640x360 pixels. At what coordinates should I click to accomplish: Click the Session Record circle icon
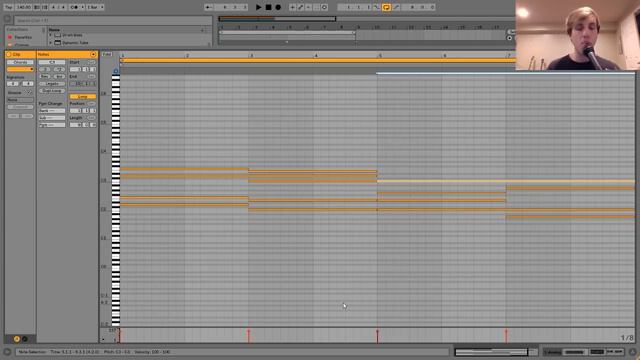click(x=324, y=7)
